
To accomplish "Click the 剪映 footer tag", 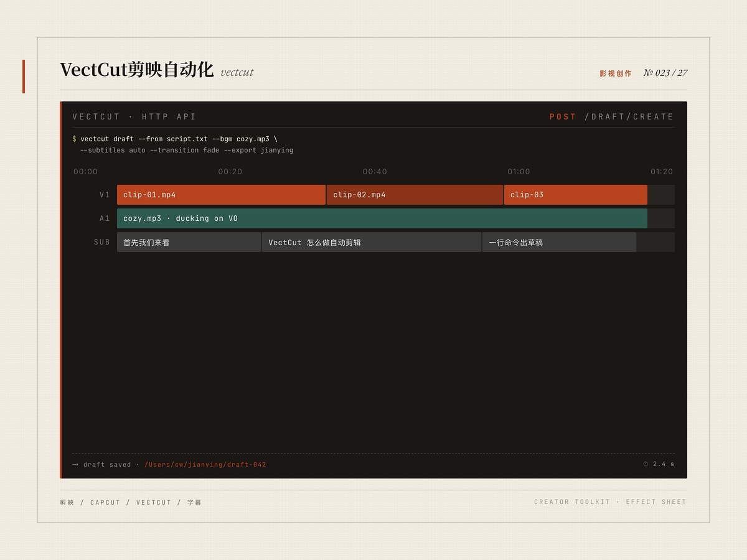I will click(x=67, y=502).
